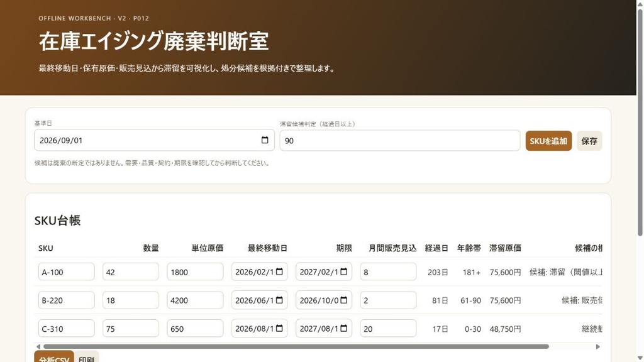Edit C-310 quantity field showing 75
Viewport: 644px width, 362px height.
131,328
